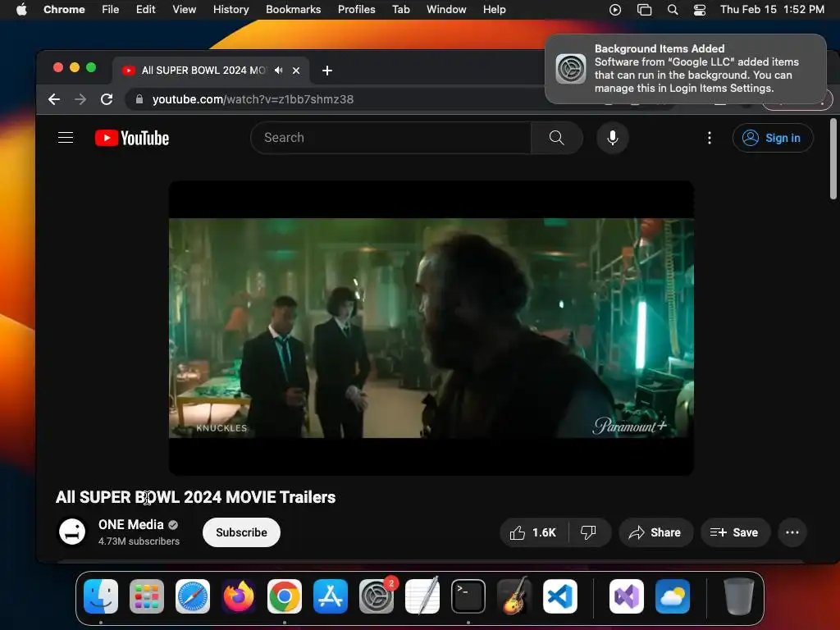Viewport: 840px width, 630px height.
Task: Open Trash from the Dock
Action: coord(739,596)
